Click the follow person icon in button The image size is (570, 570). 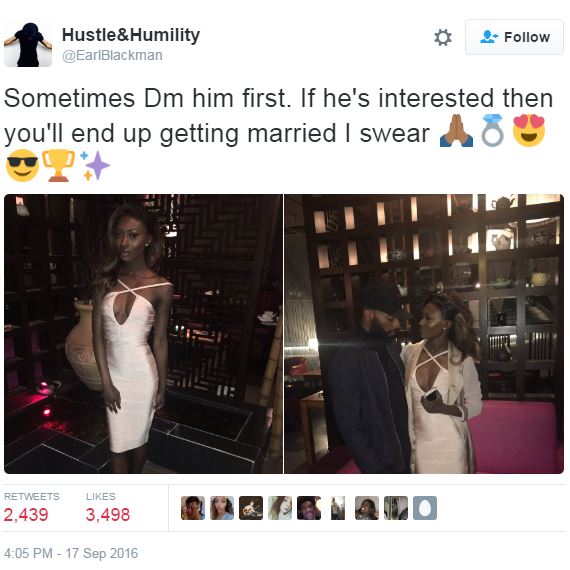pyautogui.click(x=489, y=37)
